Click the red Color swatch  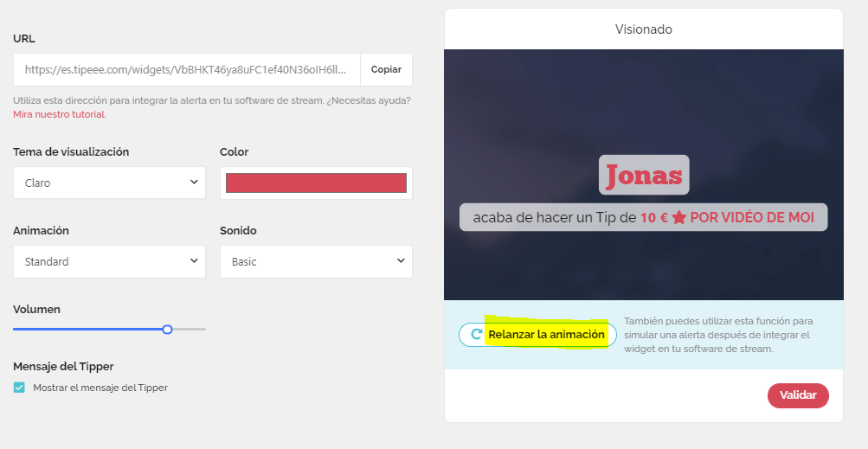pos(316,183)
